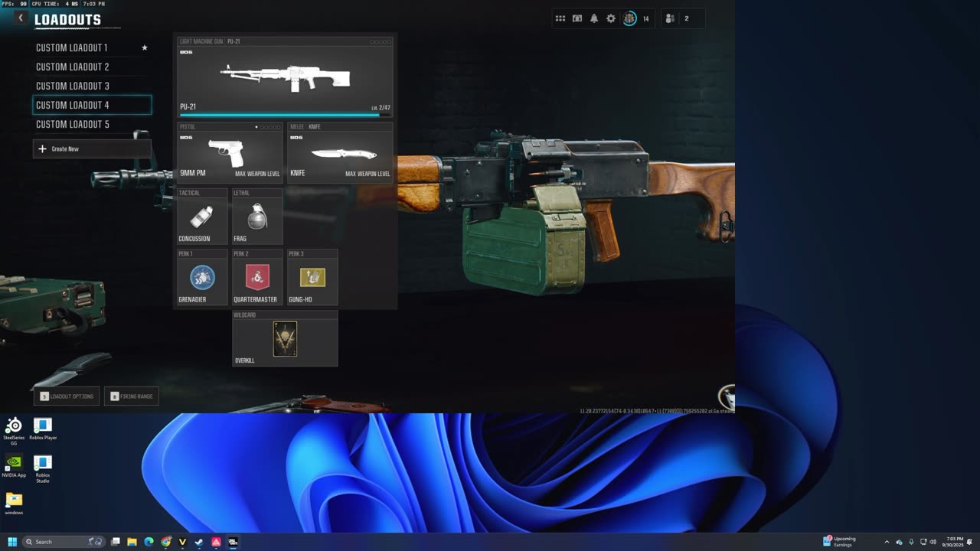Select Custom Loadout 3
The image size is (980, 551).
pos(92,86)
